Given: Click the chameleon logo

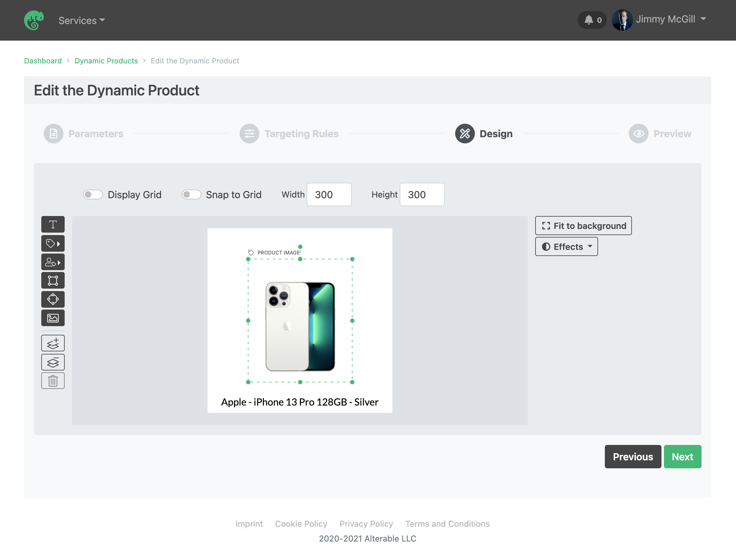Looking at the screenshot, I should coord(34,20).
